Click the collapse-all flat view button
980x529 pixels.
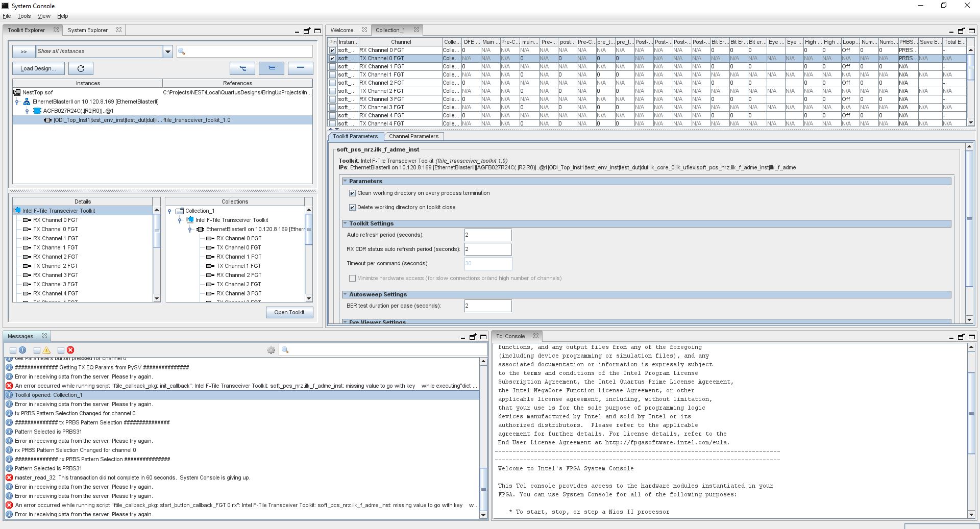[x=301, y=68]
